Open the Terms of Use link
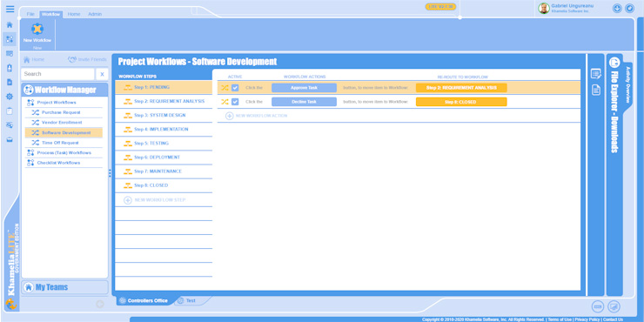This screenshot has width=644, height=322. click(560, 319)
